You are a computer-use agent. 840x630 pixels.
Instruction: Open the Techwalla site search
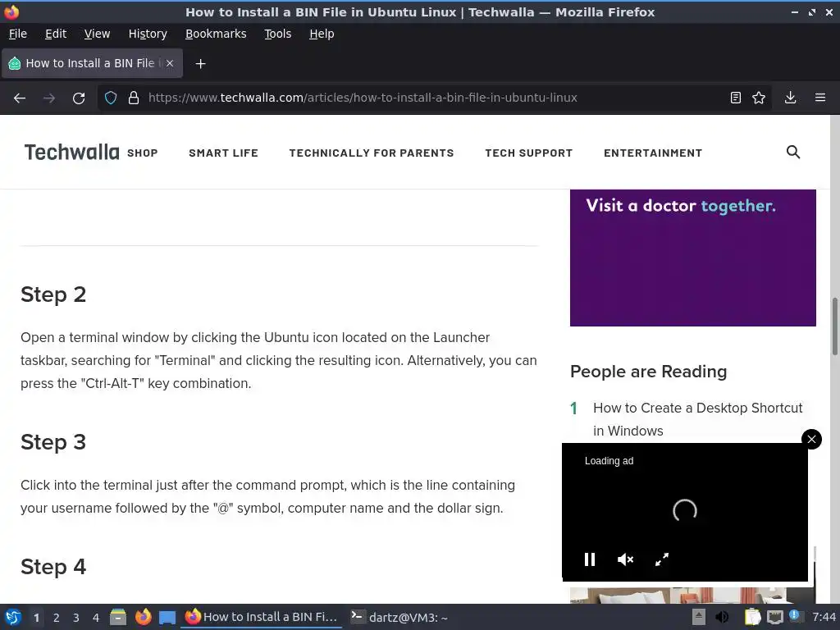[793, 152]
